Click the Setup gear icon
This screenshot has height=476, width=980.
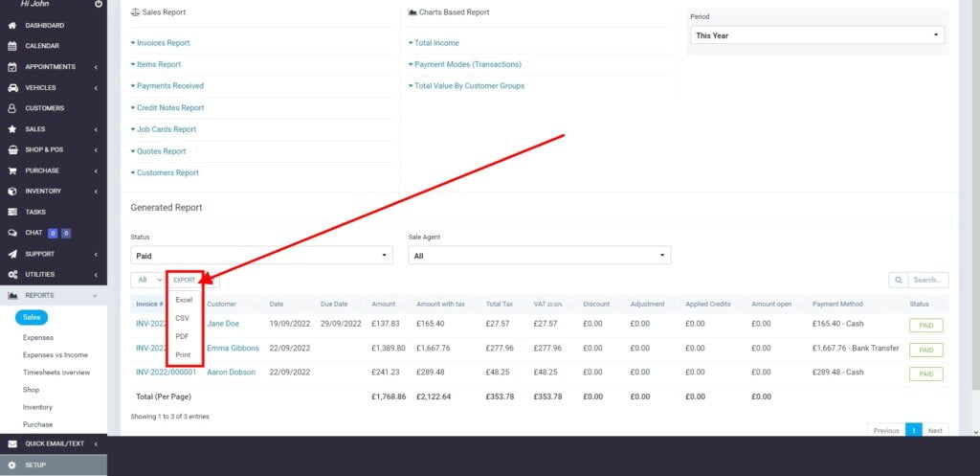pyautogui.click(x=11, y=465)
